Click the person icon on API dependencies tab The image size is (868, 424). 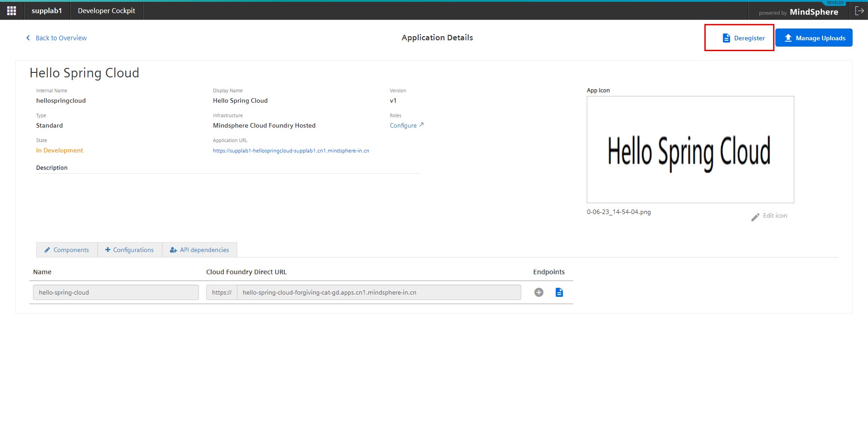[173, 249]
